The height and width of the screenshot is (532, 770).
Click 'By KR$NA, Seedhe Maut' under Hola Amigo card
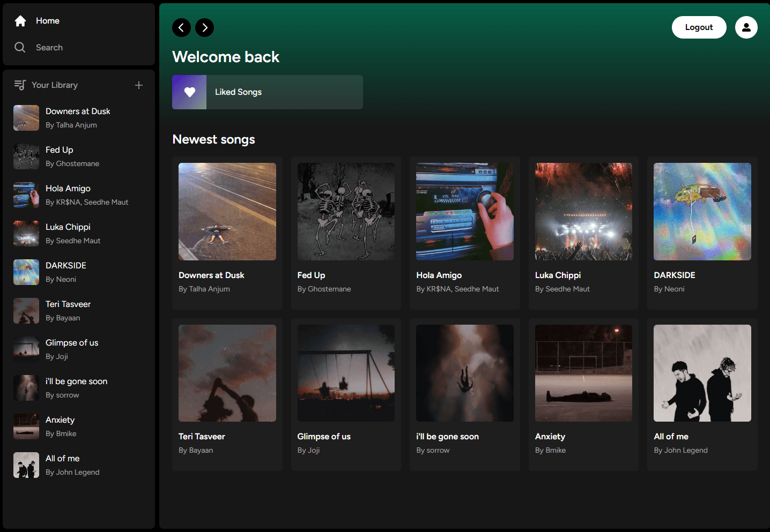[457, 289]
